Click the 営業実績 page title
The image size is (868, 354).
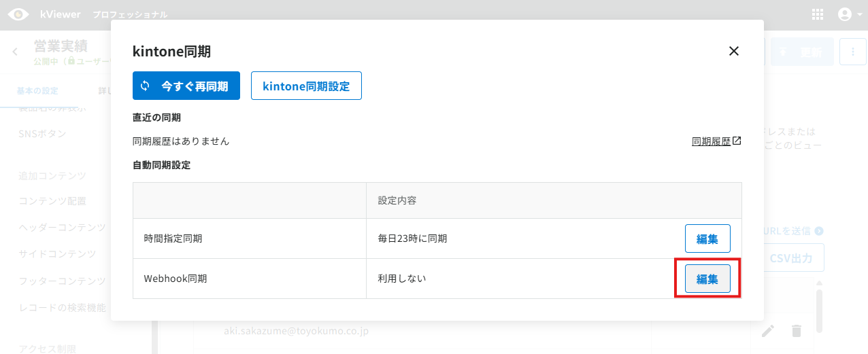61,46
